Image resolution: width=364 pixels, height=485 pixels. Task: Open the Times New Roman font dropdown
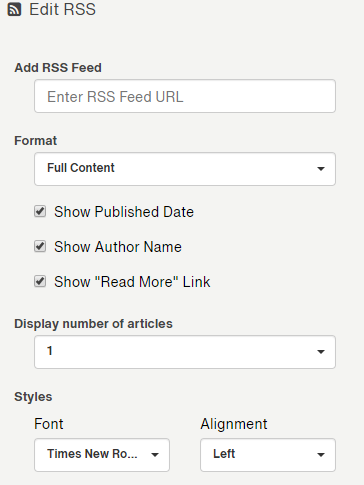pos(102,455)
